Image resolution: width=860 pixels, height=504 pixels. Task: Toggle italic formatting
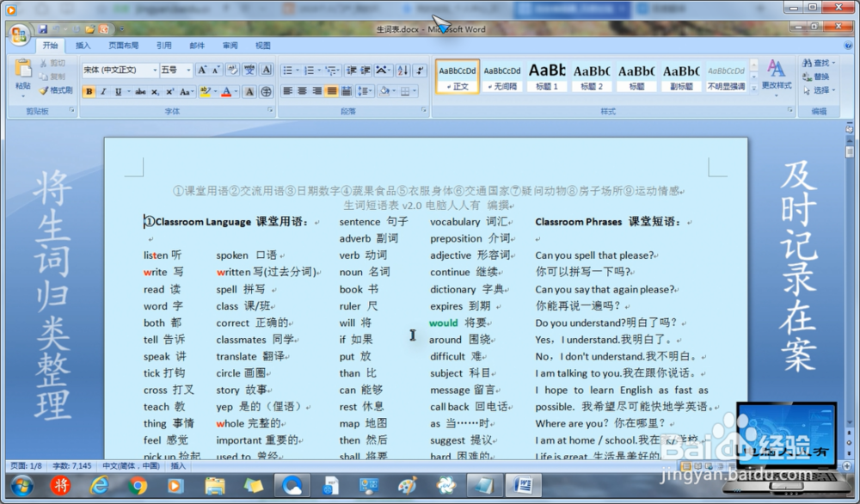(x=103, y=91)
